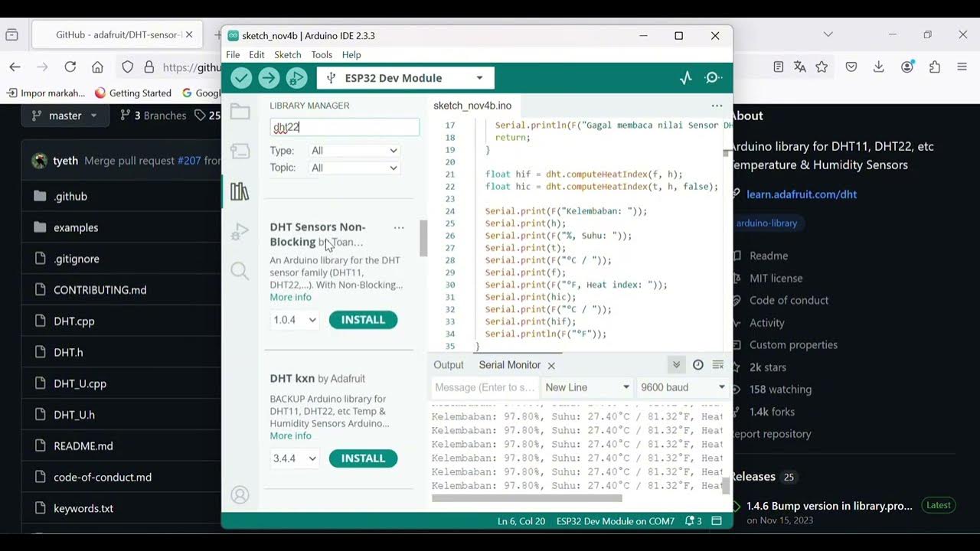Open the New Line ending dropdown
This screenshot has width=980, height=551.
[587, 387]
